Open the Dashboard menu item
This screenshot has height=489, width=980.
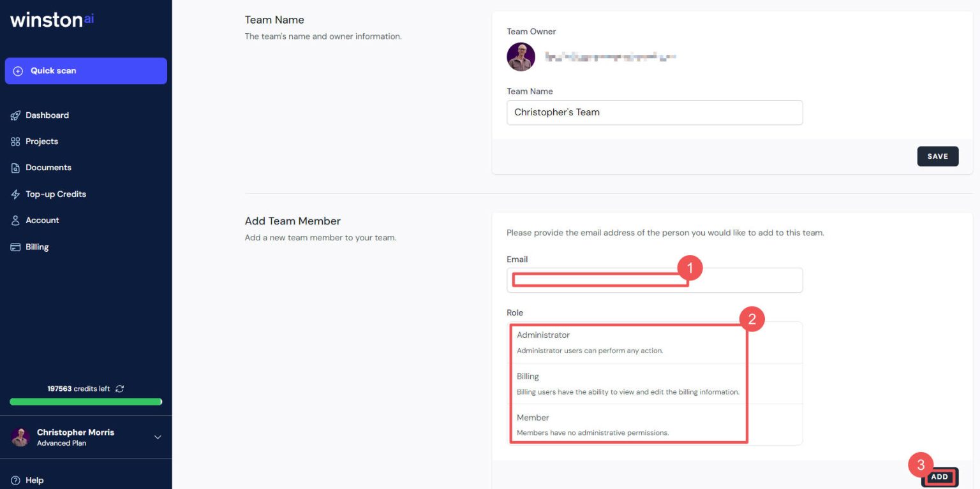pos(47,115)
